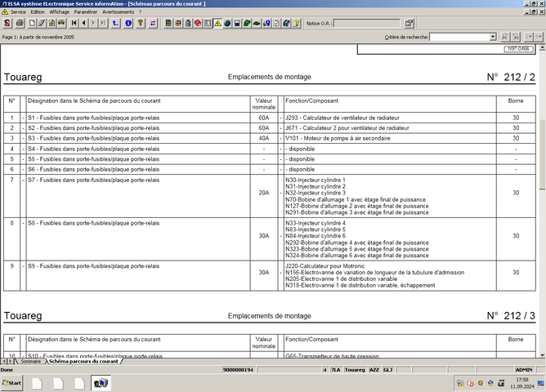
Task: Click the vertical scrollbar down arrow
Action: pyautogui.click(x=542, y=355)
